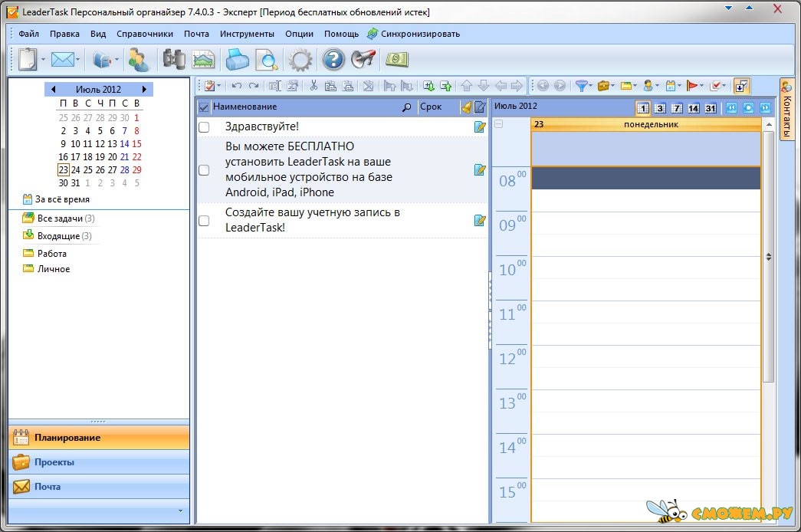Collapse the all-day row in calendar
The height and width of the screenshot is (532, 801).
[x=499, y=124]
